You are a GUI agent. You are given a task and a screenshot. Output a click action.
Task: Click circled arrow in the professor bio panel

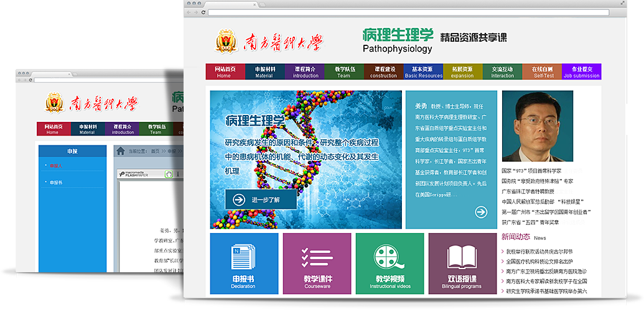(481, 212)
